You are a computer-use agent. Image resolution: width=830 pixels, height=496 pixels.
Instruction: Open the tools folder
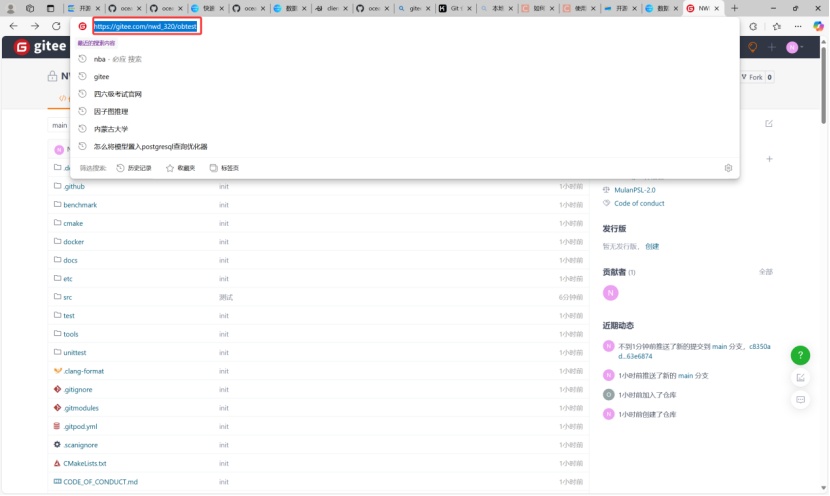(71, 334)
